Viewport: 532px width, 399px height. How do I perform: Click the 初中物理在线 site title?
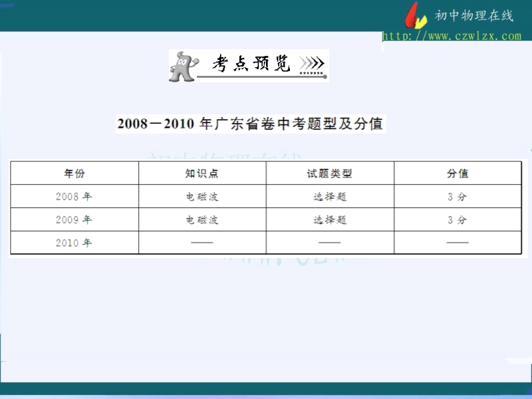pos(473,16)
